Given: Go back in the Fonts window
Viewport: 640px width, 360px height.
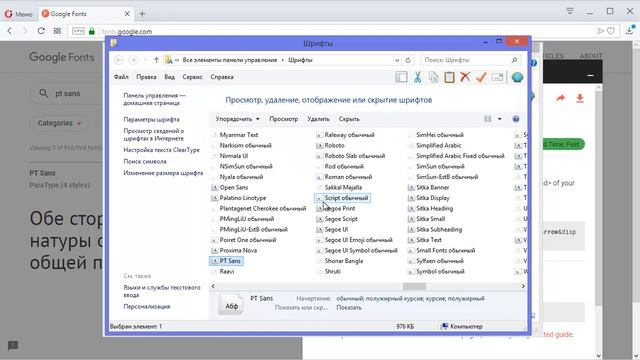Looking at the screenshot, I should click(x=119, y=60).
